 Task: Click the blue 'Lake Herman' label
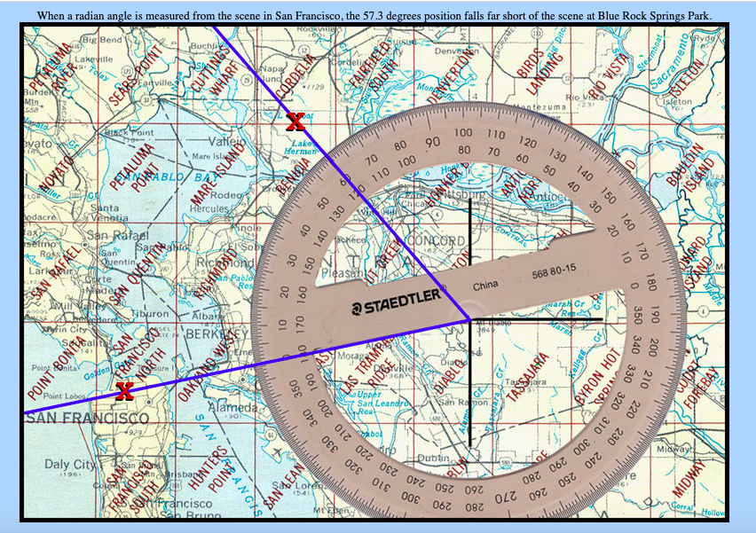pyautogui.click(x=300, y=147)
